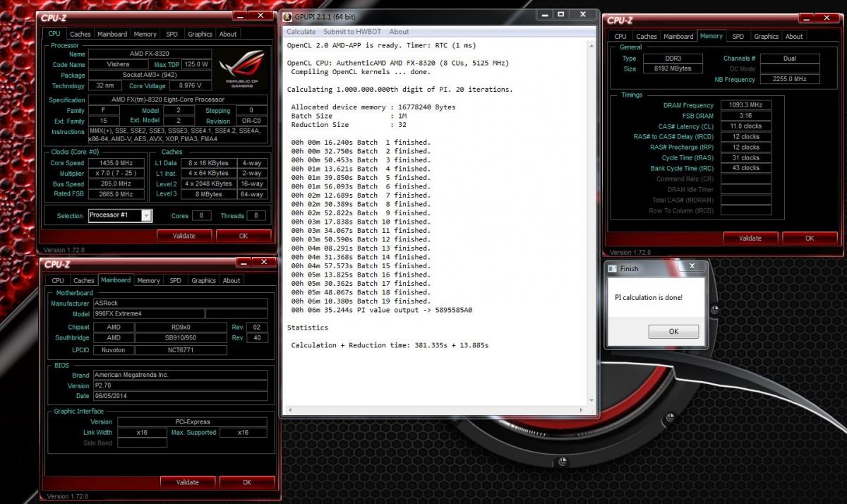Click the Southbridge value SB910/950
The width and height of the screenshot is (847, 504).
180,338
